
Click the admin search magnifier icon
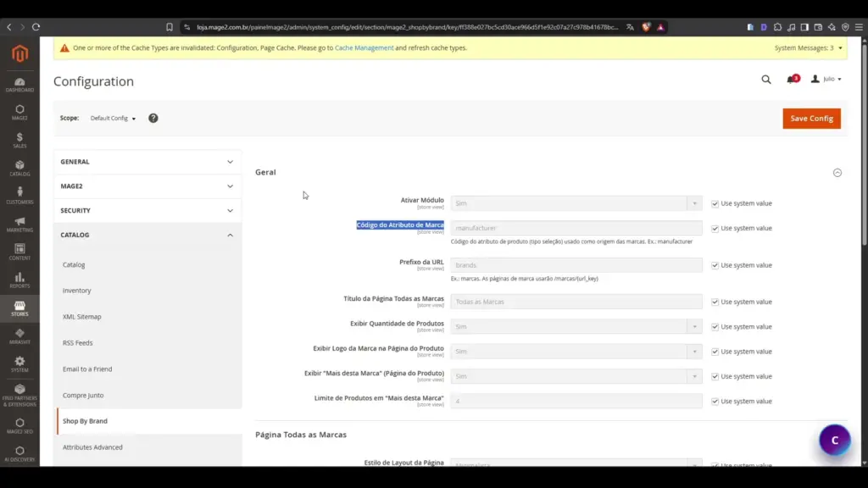coord(766,80)
